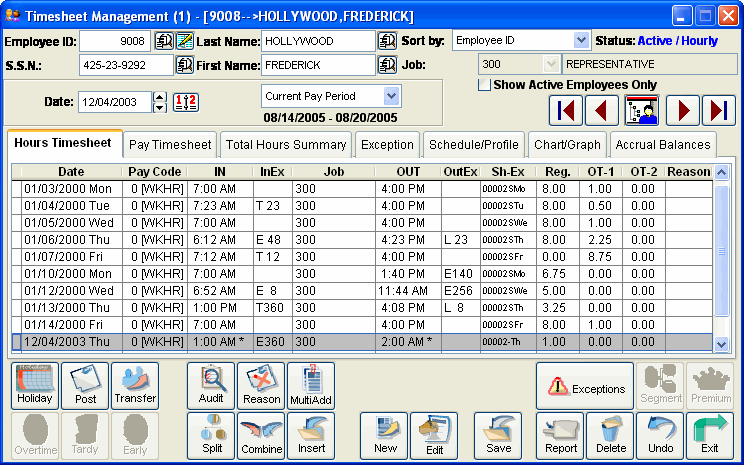
Task: Switch to the Pay Timesheet tab
Action: pyautogui.click(x=170, y=145)
